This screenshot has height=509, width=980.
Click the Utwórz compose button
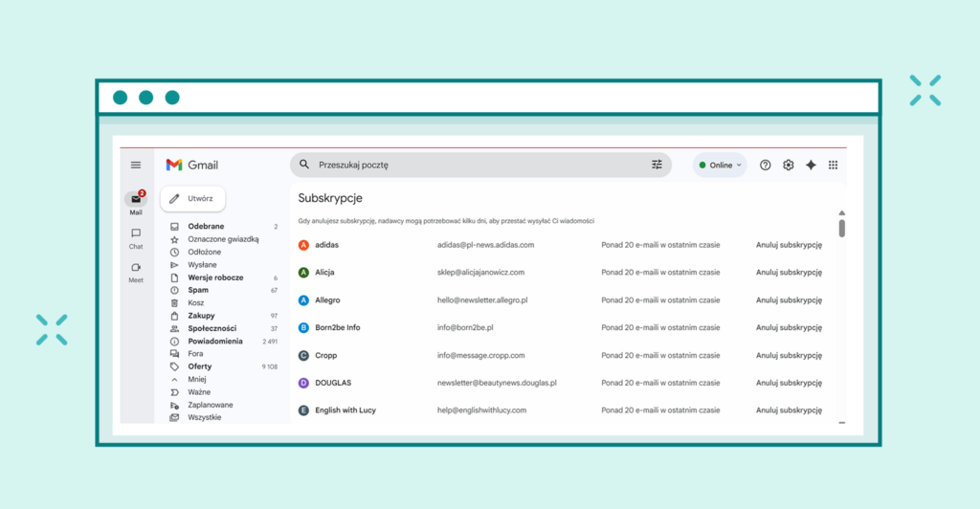click(x=193, y=199)
